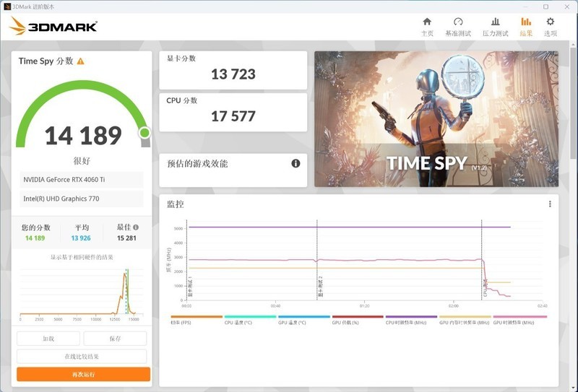Viewport: 578px width, 392px height.
Task: Toggle the GPU 时钟频率 pink legend swatch
Action: pos(520,316)
